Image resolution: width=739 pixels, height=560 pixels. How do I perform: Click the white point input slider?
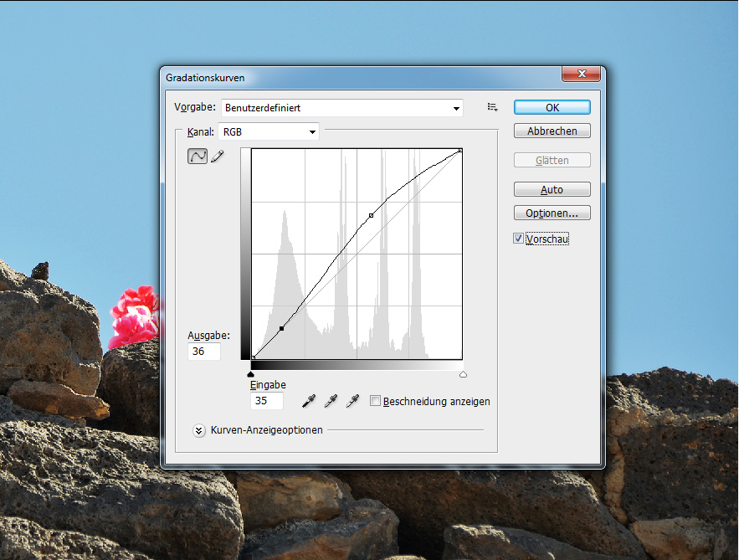point(463,374)
